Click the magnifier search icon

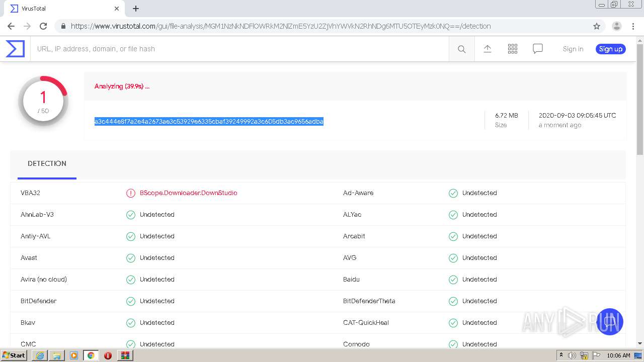pyautogui.click(x=461, y=49)
